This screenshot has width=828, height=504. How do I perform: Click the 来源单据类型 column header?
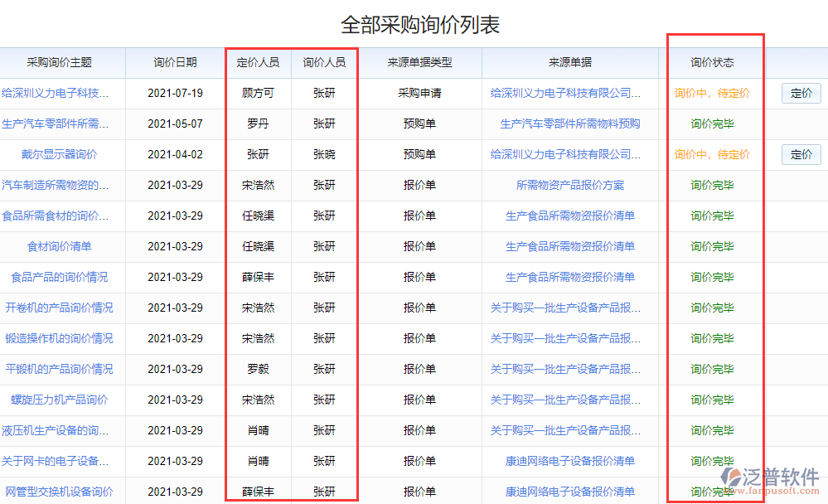point(419,63)
